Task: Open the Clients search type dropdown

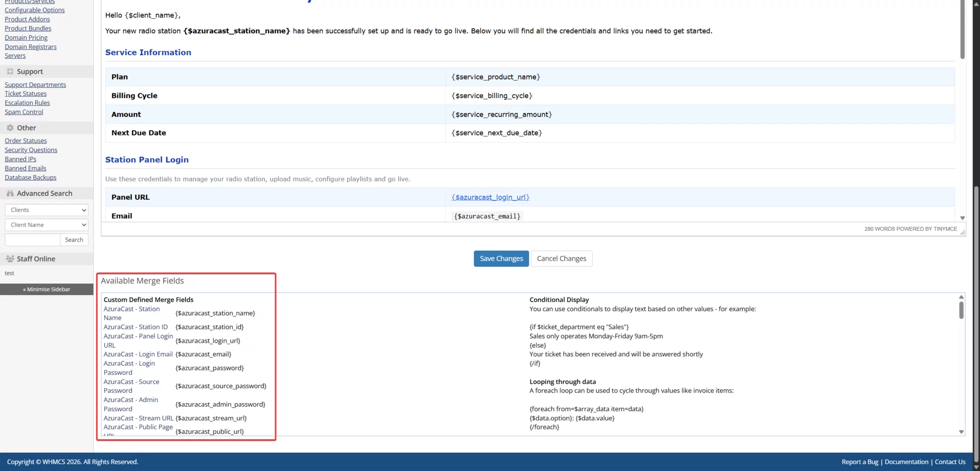Action: point(46,209)
